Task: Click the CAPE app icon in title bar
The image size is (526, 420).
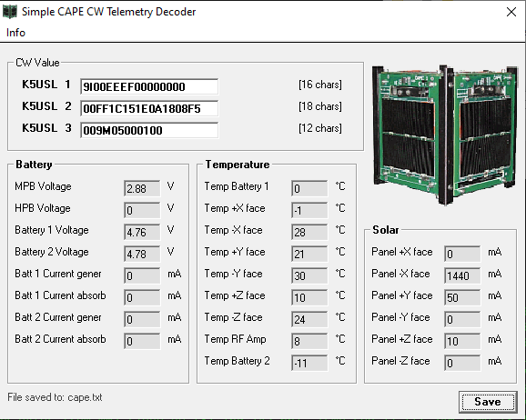Action: [x=9, y=12]
